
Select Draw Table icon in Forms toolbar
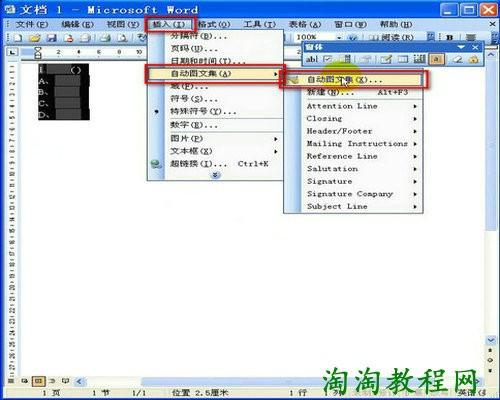[x=386, y=59]
